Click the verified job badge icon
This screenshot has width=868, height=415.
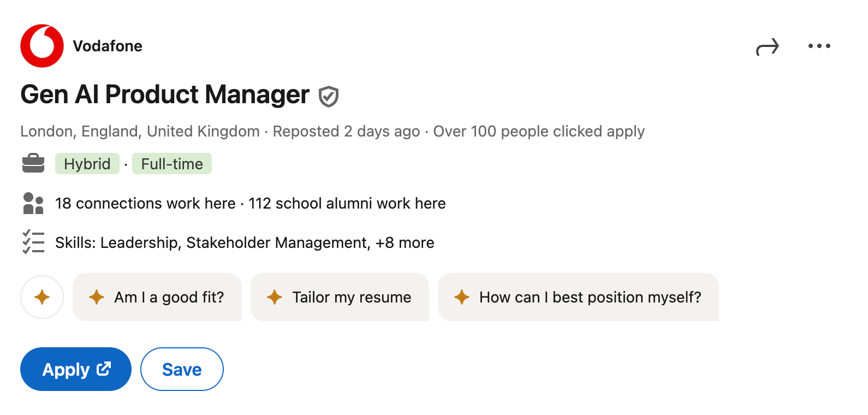[x=328, y=96]
